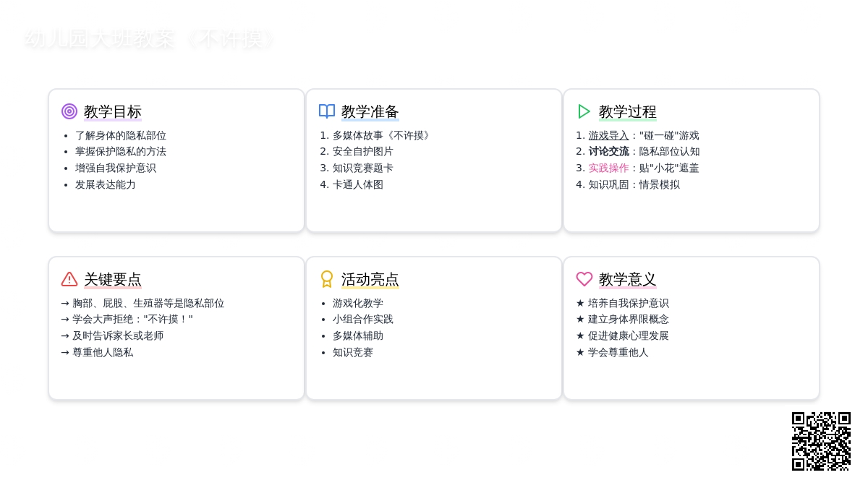Viewport: 868px width, 488px height.
Task: Click the red warning triangle icon
Action: tap(69, 279)
